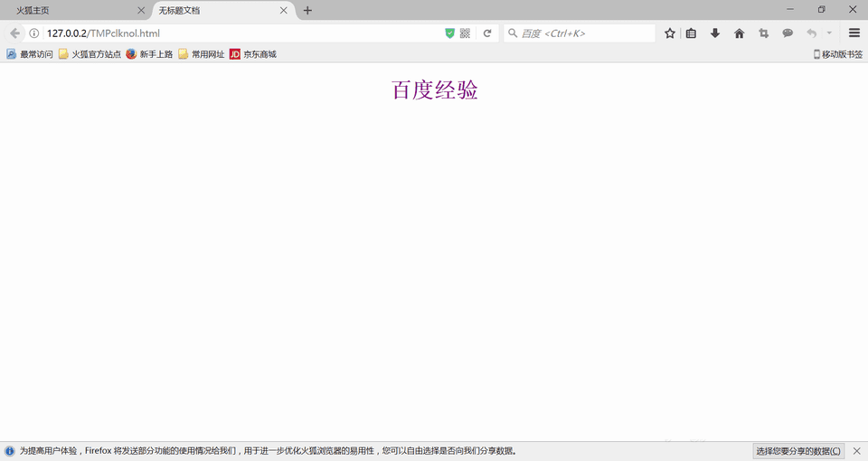Minimize the Firefox window
The width and height of the screenshot is (868, 461).
pos(790,9)
